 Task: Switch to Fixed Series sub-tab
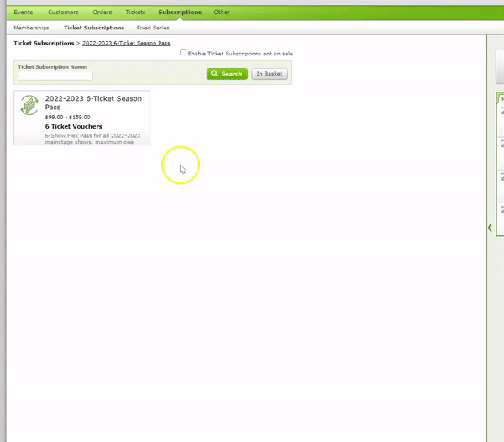click(153, 28)
